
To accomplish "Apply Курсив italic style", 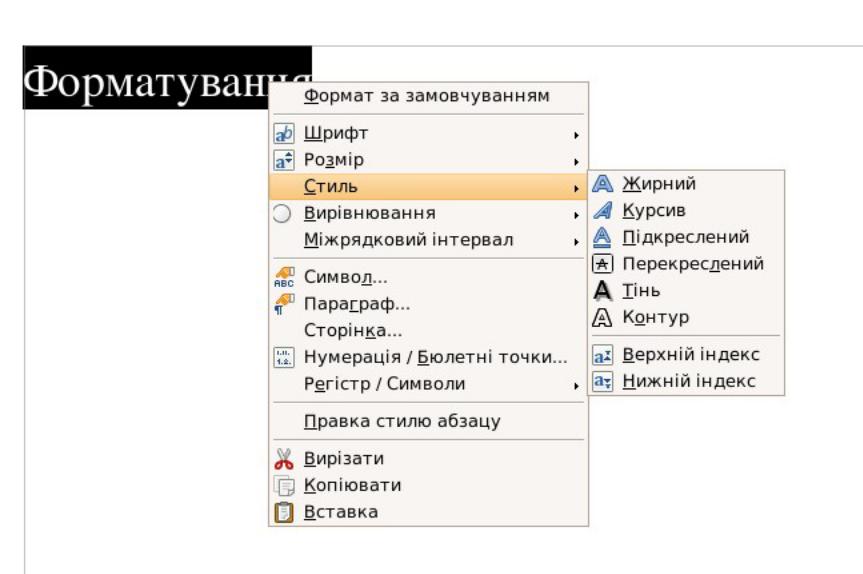I will pos(686,210).
